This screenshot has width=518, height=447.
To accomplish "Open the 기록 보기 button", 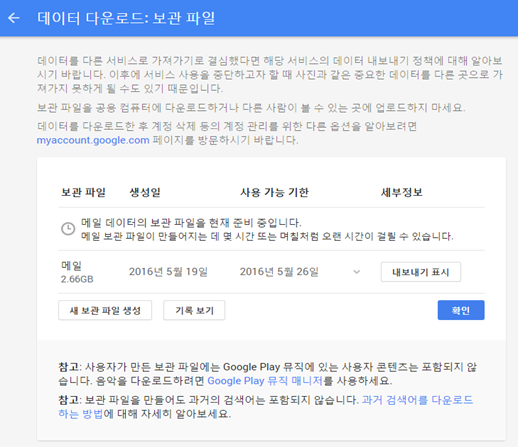I will tap(194, 310).
